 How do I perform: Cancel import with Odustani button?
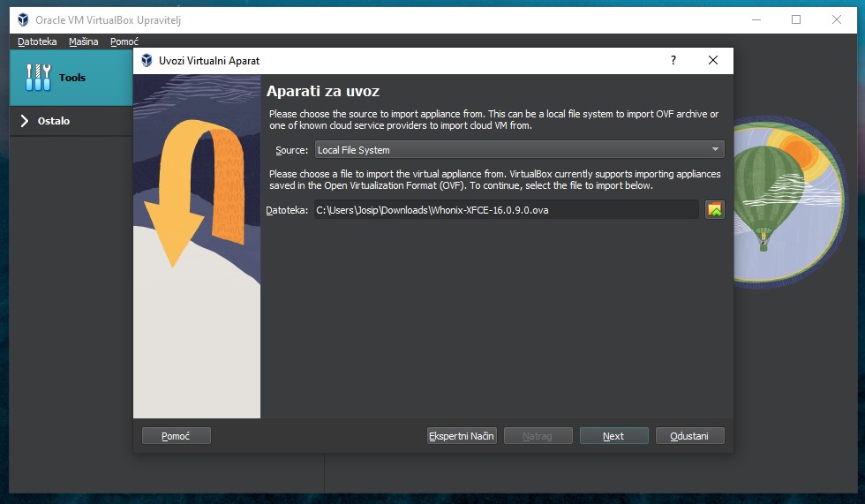click(689, 436)
